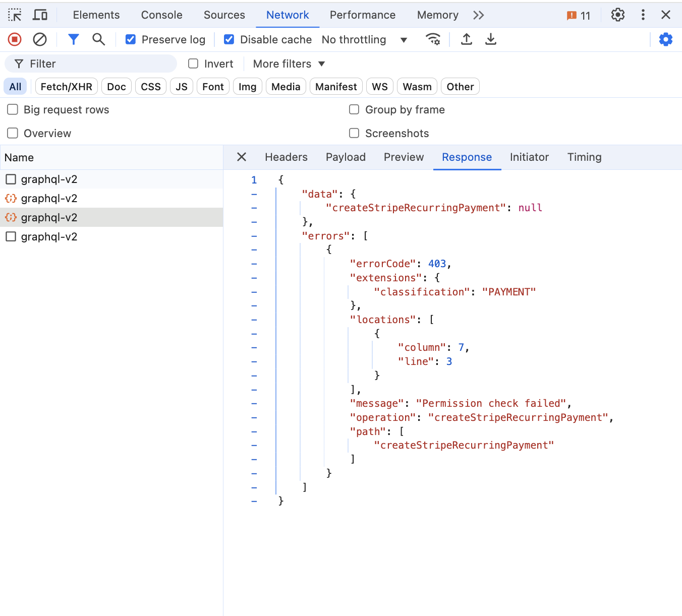Image resolution: width=682 pixels, height=616 pixels.
Task: Filter by Doc requests
Action: [117, 87]
